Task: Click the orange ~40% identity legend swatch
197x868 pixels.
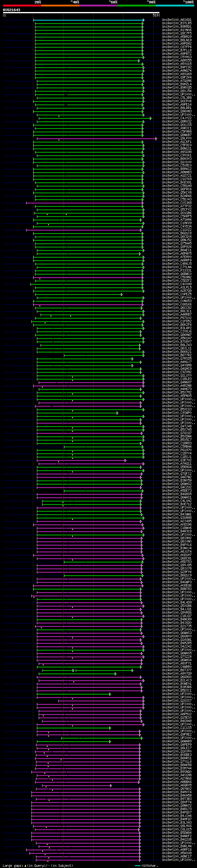Action: pos(60,6)
